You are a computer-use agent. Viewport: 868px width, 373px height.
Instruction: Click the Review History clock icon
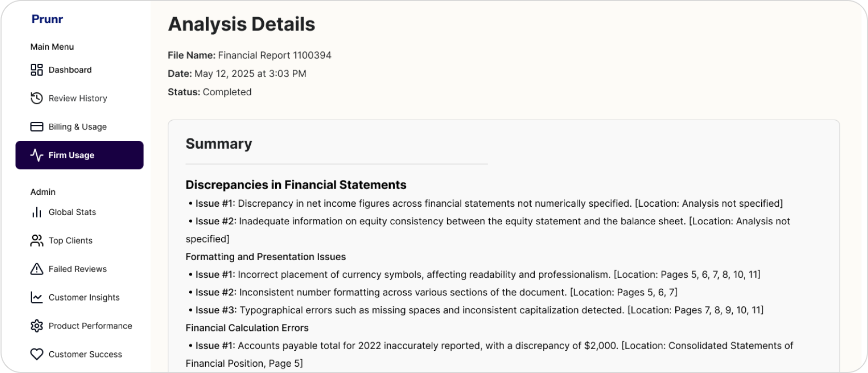[x=36, y=98]
